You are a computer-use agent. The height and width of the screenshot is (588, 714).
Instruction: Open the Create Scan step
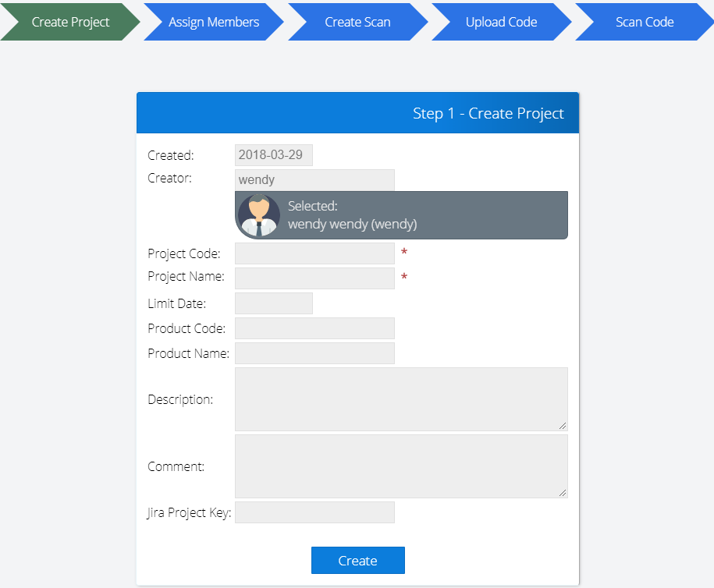pyautogui.click(x=357, y=22)
